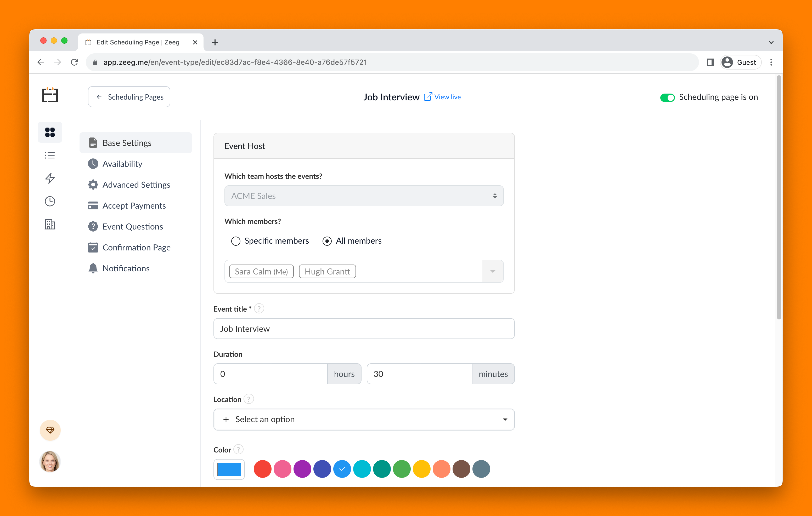This screenshot has height=516, width=812.
Task: Open the dashboard grid icon in sidebar
Action: pyautogui.click(x=50, y=132)
